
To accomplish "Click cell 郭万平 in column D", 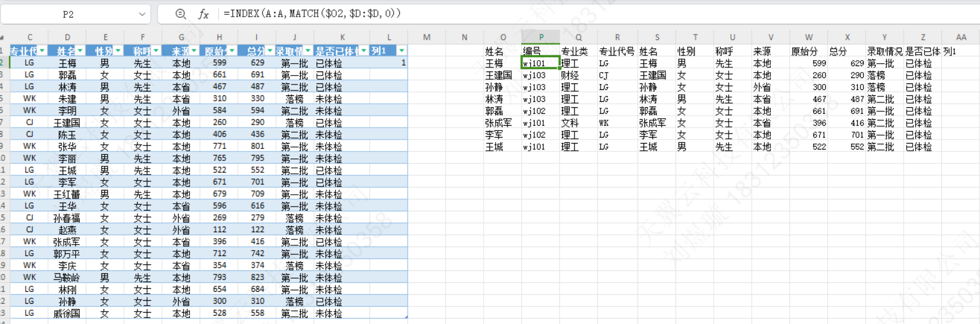I will pos(67,254).
